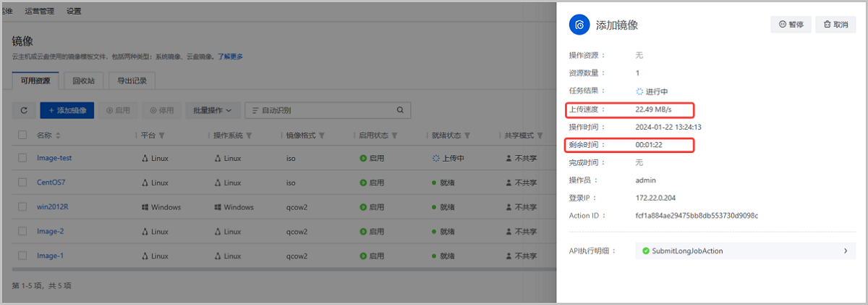This screenshot has width=868, height=305.
Task: Open the 批量操作 dropdown
Action: point(212,111)
